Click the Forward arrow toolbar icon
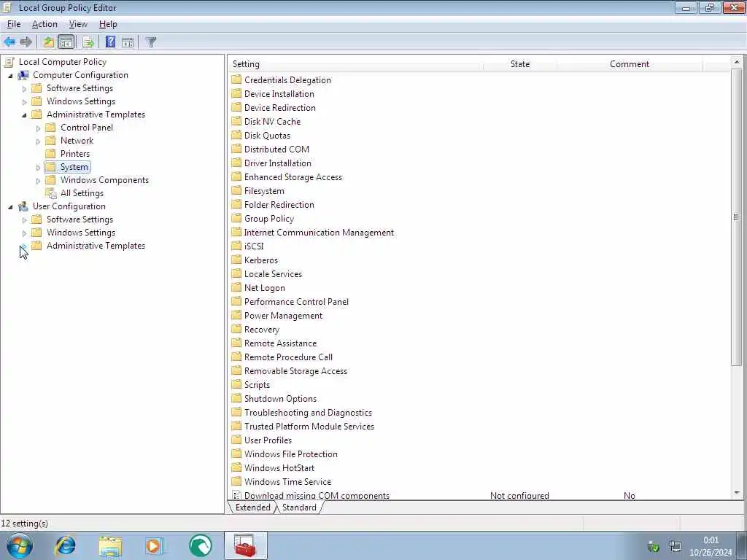Image resolution: width=747 pixels, height=560 pixels. (x=26, y=42)
